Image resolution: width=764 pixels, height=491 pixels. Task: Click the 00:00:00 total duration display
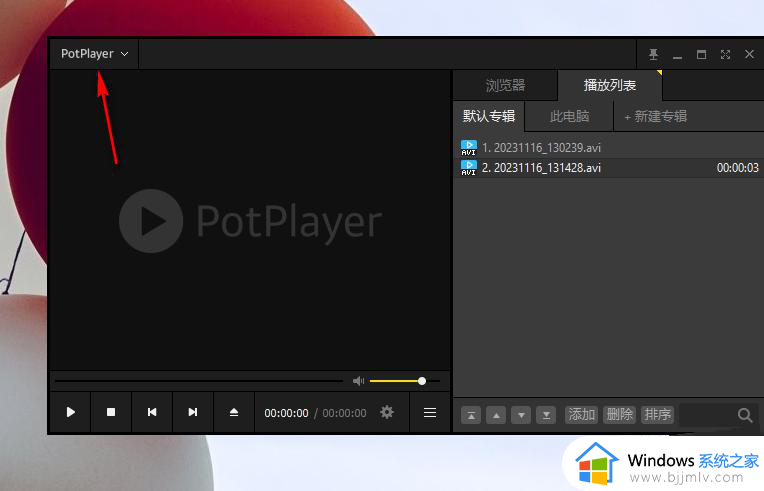tap(344, 413)
